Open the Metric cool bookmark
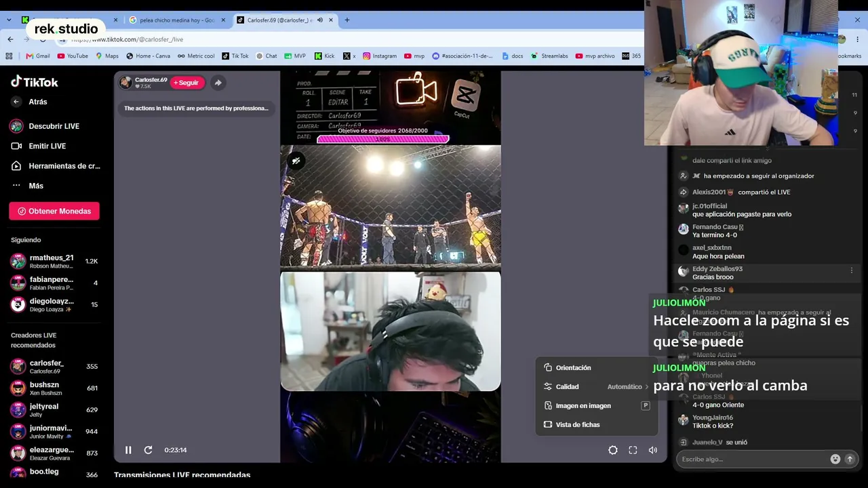Screen dimensions: 868x488 196,56
